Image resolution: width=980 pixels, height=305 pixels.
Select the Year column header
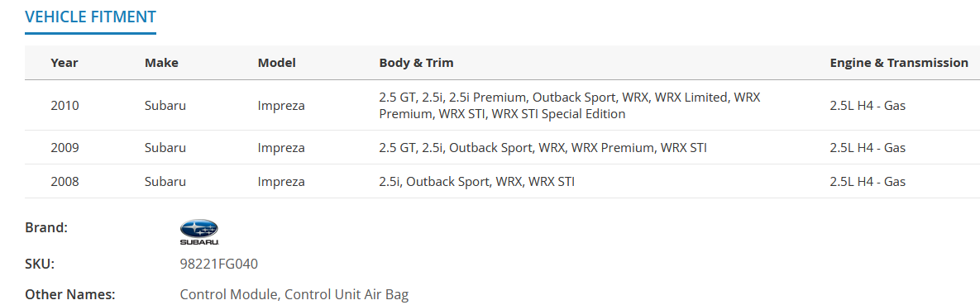65,63
